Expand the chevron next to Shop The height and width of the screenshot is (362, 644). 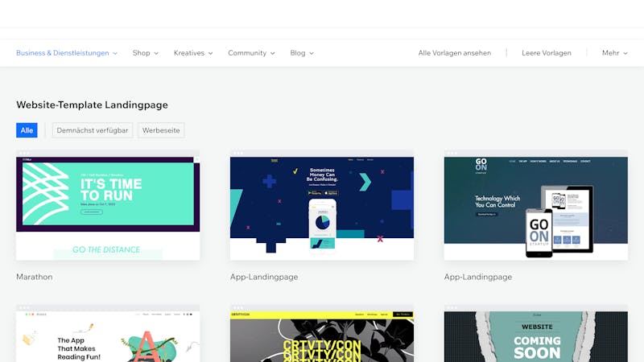pyautogui.click(x=156, y=53)
